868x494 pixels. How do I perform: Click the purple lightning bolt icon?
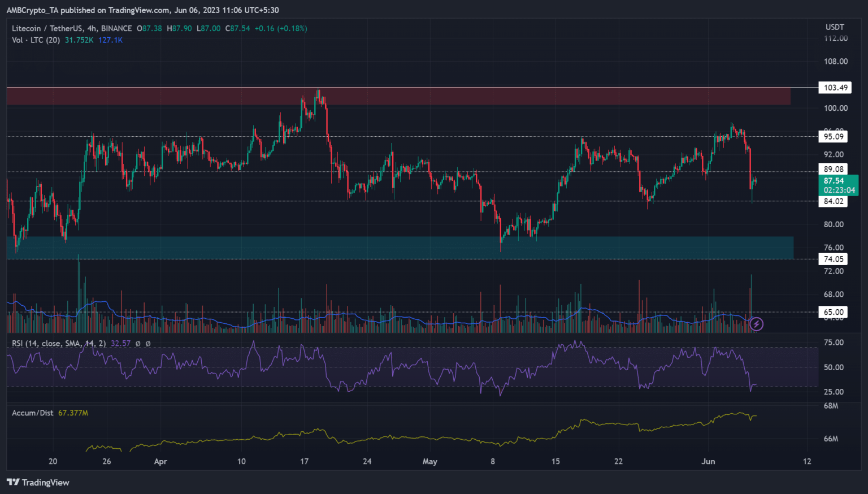(x=756, y=324)
